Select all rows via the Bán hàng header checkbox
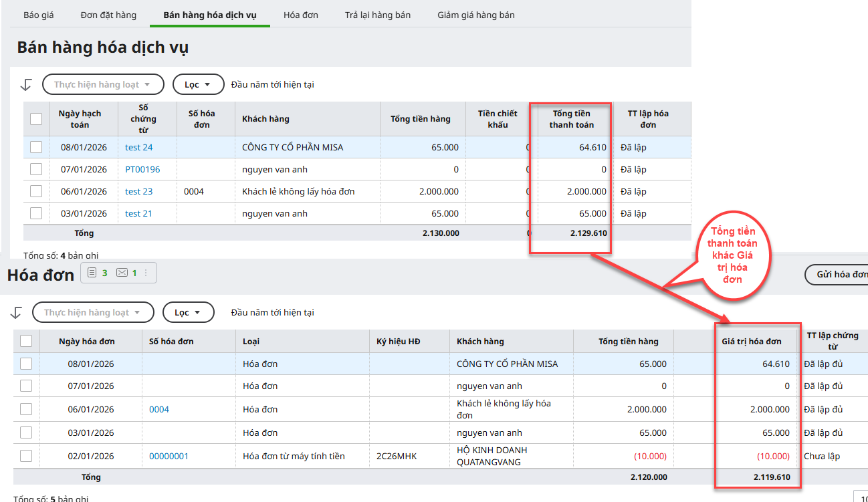Viewport: 868px width, 502px height. [x=36, y=119]
